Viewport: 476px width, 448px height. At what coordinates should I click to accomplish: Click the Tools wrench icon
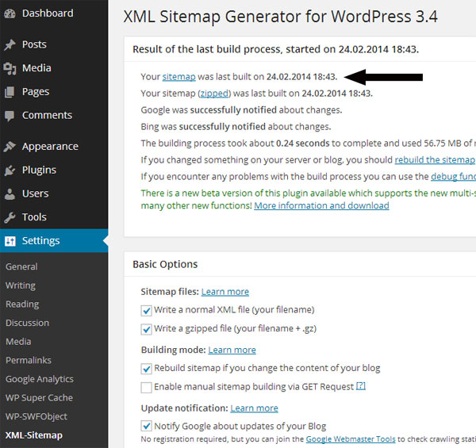coord(10,217)
